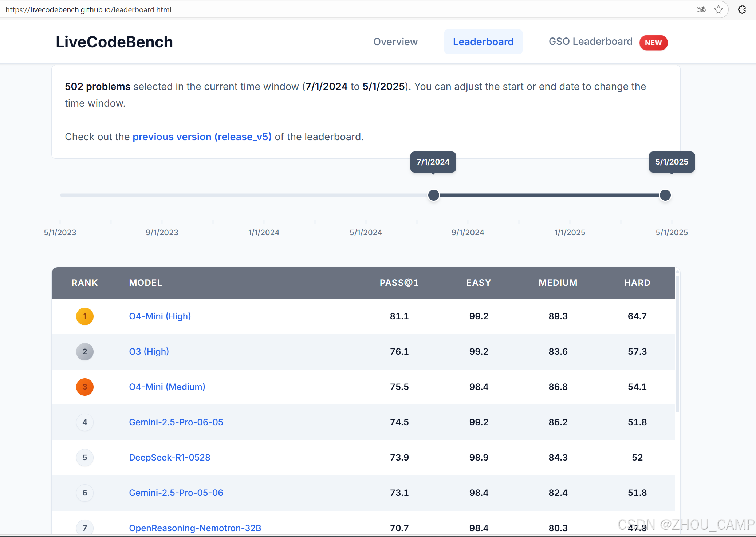The width and height of the screenshot is (756, 537).
Task: Open the DeepSeek-R1-0528 model link
Action: [170, 457]
